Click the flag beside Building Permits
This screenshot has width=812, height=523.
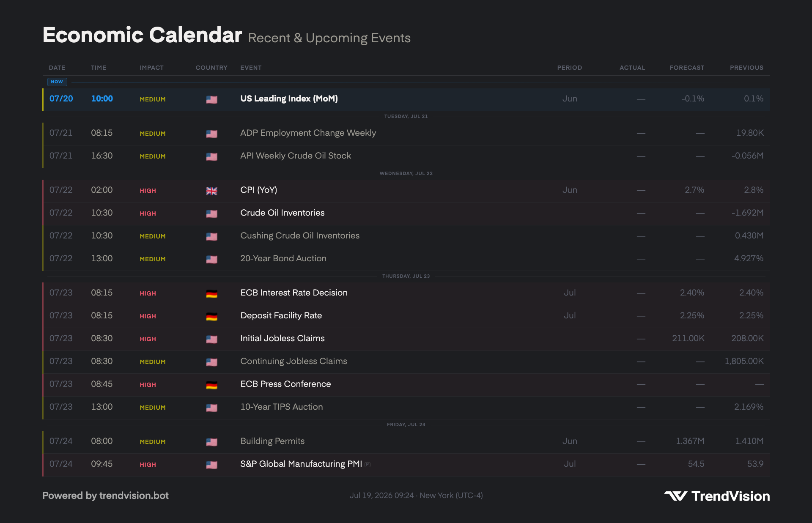(x=211, y=442)
